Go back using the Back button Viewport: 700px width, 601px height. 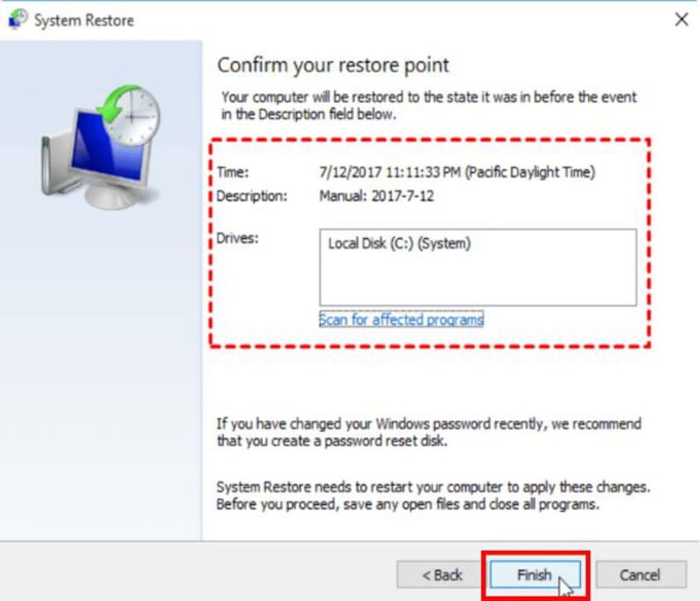pyautogui.click(x=441, y=575)
